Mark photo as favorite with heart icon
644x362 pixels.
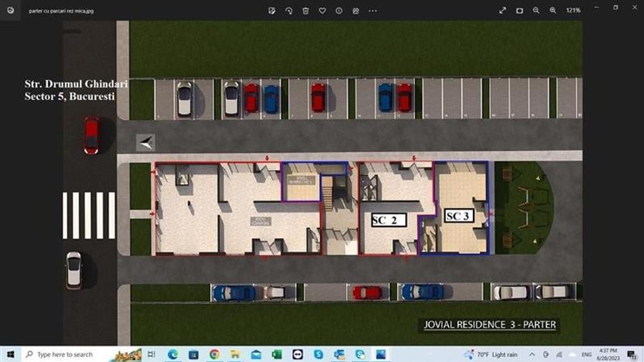[323, 11]
